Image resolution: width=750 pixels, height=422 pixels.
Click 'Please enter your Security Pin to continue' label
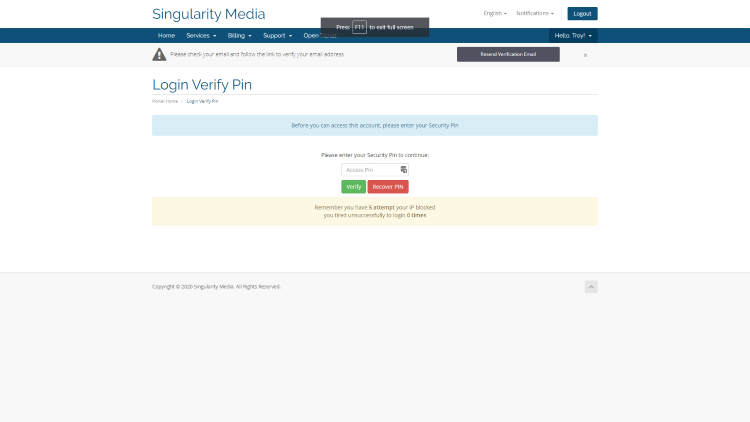coord(375,155)
